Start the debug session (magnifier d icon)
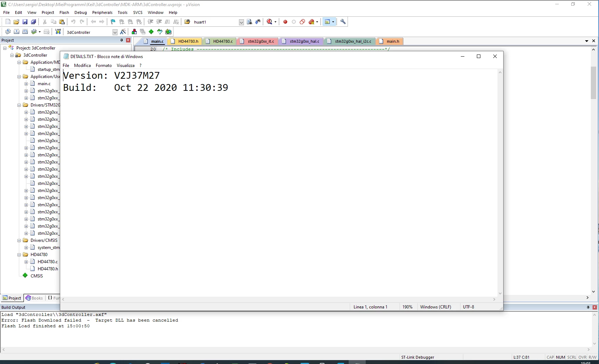This screenshot has width=599, height=364. (270, 22)
